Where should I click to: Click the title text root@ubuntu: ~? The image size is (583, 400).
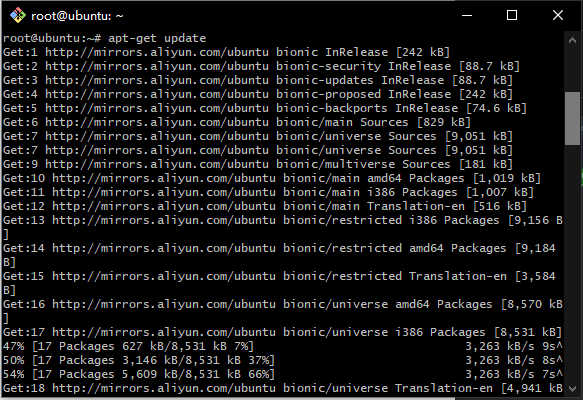coord(77,16)
